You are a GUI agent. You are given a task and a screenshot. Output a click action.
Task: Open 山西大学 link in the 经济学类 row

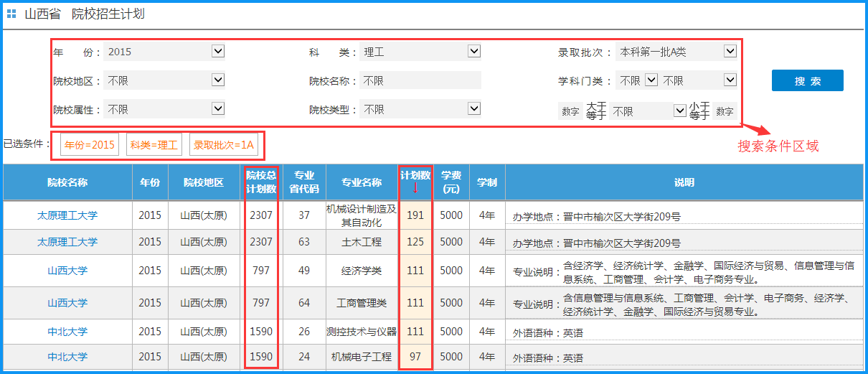pos(67,271)
